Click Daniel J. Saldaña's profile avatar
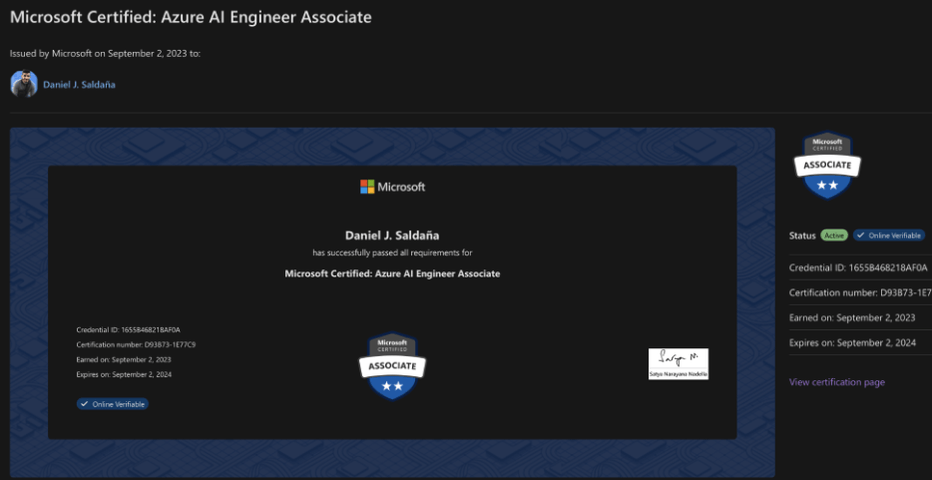 24,84
